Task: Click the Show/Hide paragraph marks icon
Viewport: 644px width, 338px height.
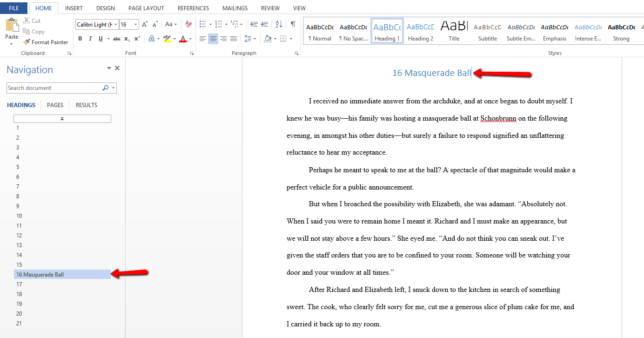Action: pyautogui.click(x=293, y=24)
